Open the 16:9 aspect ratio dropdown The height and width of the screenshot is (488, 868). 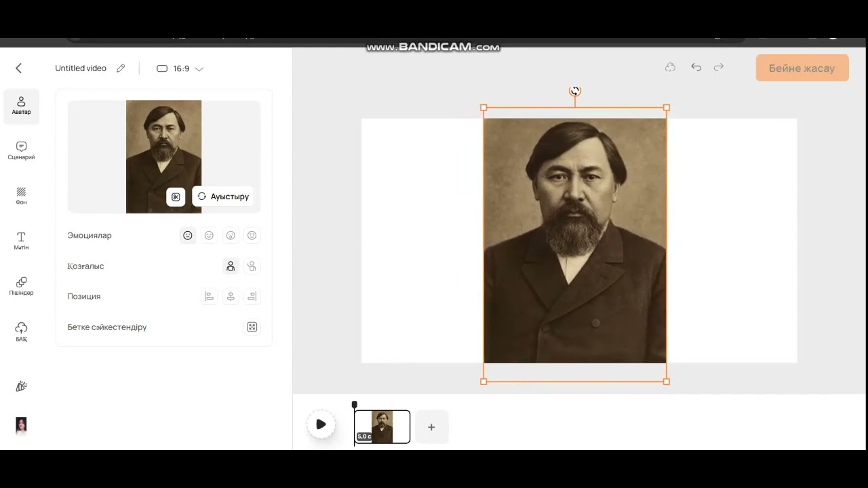coord(180,68)
